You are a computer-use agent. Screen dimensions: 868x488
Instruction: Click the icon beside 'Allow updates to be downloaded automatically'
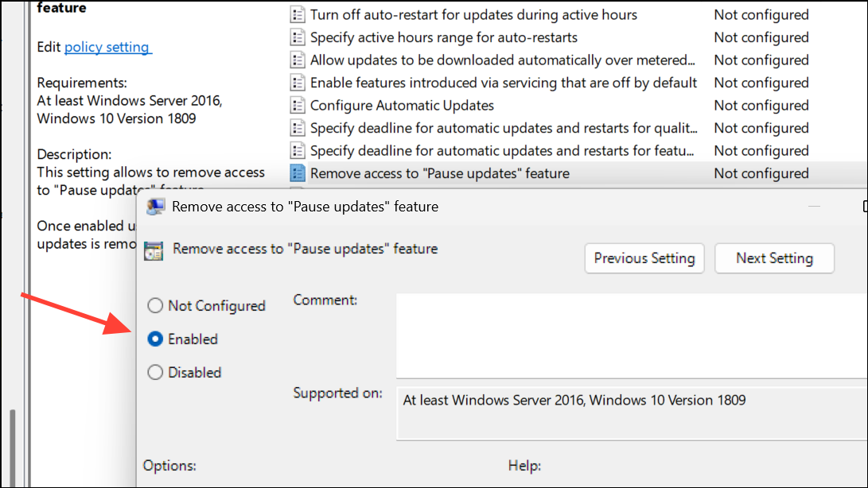tap(298, 60)
